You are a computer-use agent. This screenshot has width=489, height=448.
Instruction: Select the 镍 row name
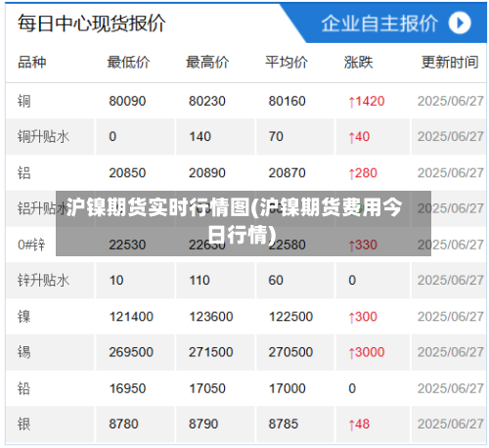pyautogui.click(x=24, y=317)
